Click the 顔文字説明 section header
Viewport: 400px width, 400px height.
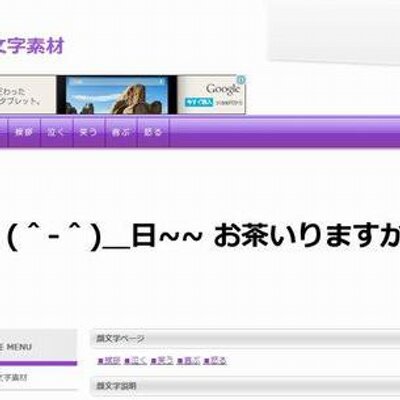pos(245,386)
